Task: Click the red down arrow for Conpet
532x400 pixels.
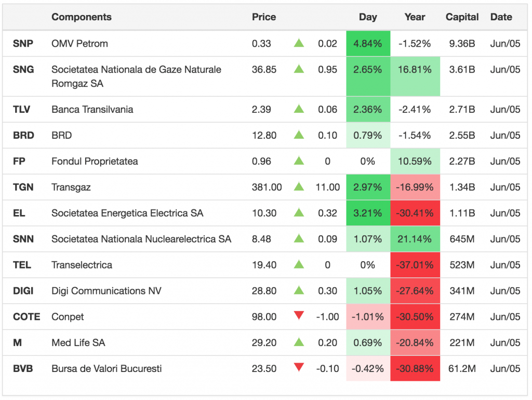Action: [x=299, y=315]
